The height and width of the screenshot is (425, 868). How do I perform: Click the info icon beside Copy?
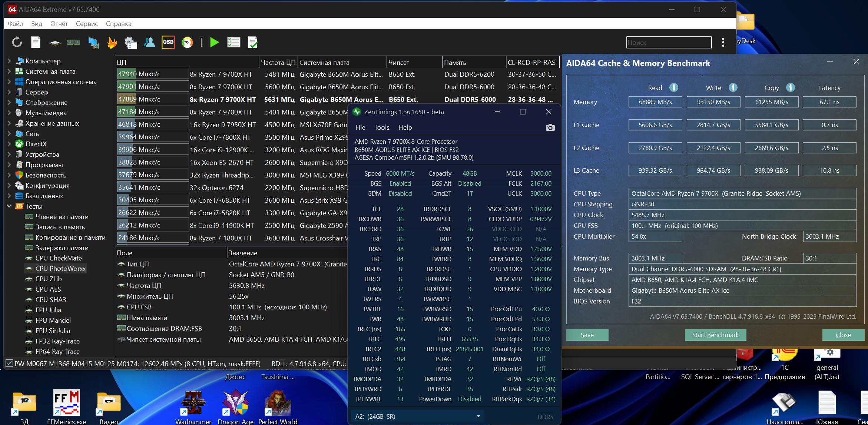pyautogui.click(x=790, y=87)
